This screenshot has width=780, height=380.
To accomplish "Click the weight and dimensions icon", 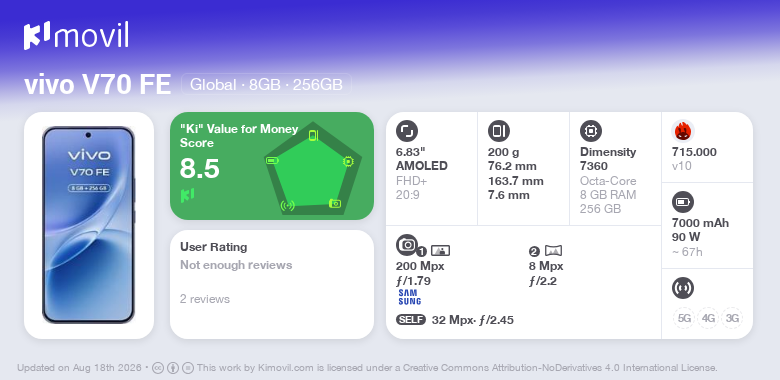I will (498, 131).
